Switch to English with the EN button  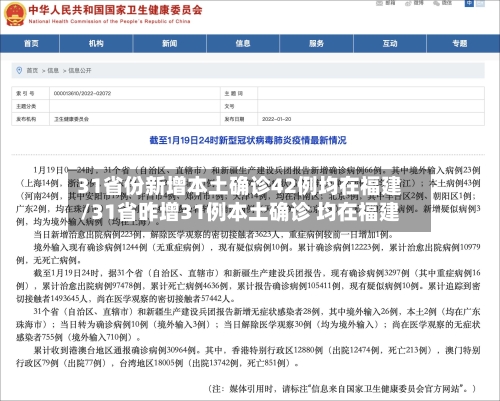[480, 3]
